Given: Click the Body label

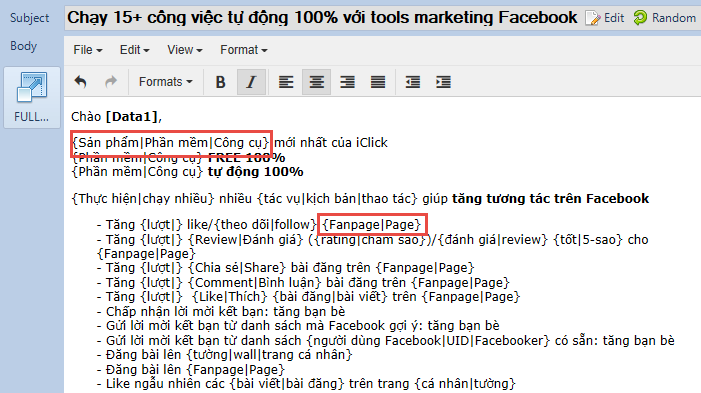Looking at the screenshot, I should coord(24,46).
